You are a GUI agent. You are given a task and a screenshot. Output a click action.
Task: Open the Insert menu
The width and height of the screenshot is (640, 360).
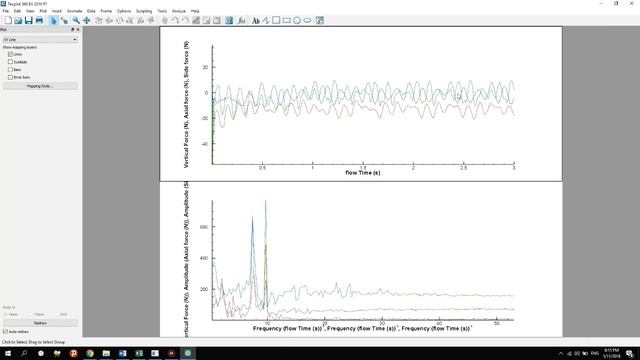pyautogui.click(x=57, y=11)
